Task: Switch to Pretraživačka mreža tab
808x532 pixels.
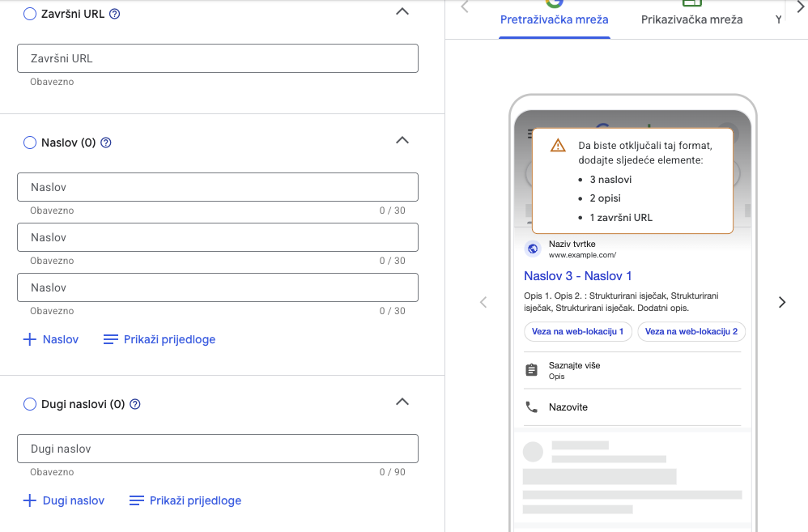Action: pos(555,19)
